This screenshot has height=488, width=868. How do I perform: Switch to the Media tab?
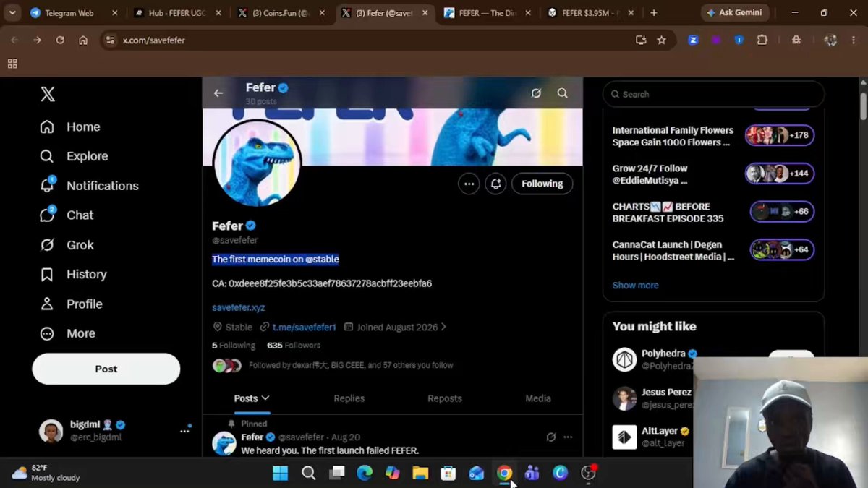[538, 398]
